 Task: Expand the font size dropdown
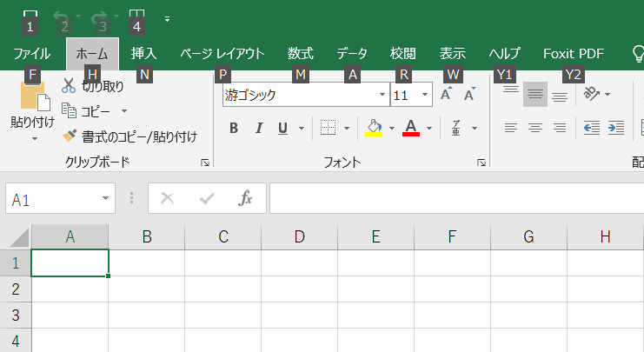[x=425, y=95]
